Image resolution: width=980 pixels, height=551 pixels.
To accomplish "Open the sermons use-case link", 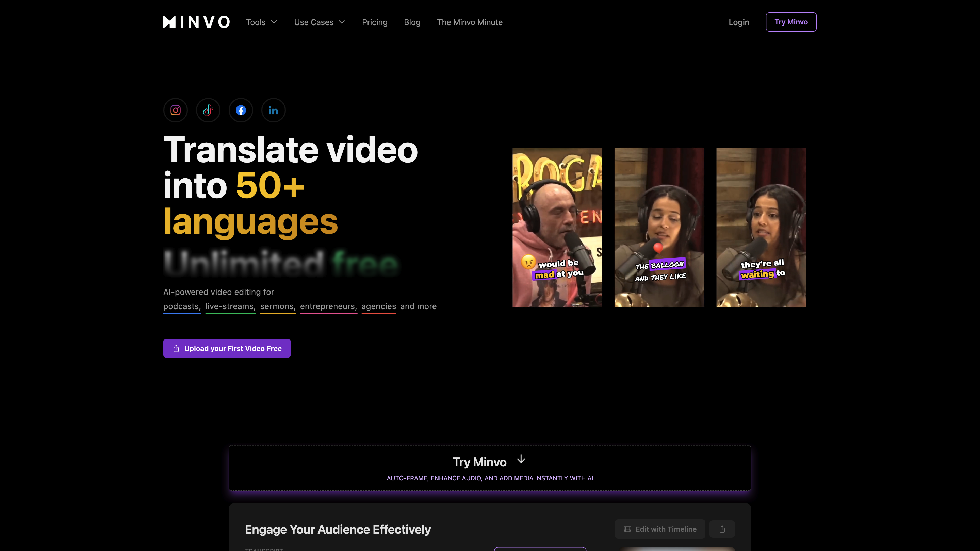I will coord(277,306).
